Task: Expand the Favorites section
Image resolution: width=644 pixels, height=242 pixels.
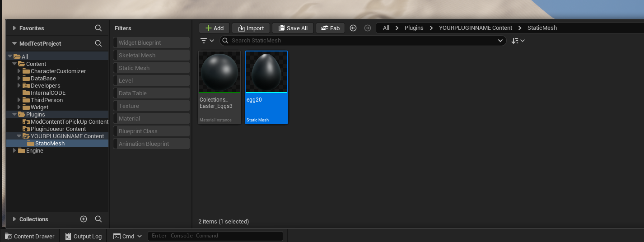Action: coord(14,28)
